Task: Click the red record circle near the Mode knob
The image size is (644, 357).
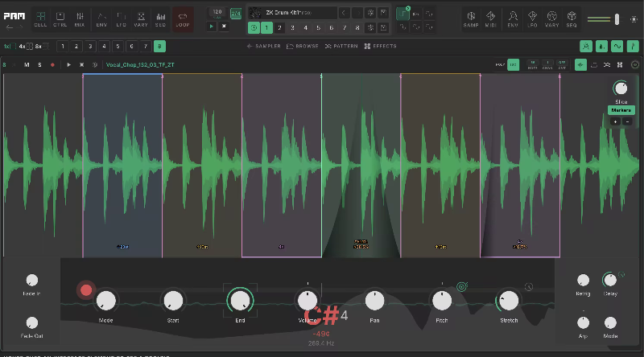Action: click(x=86, y=290)
